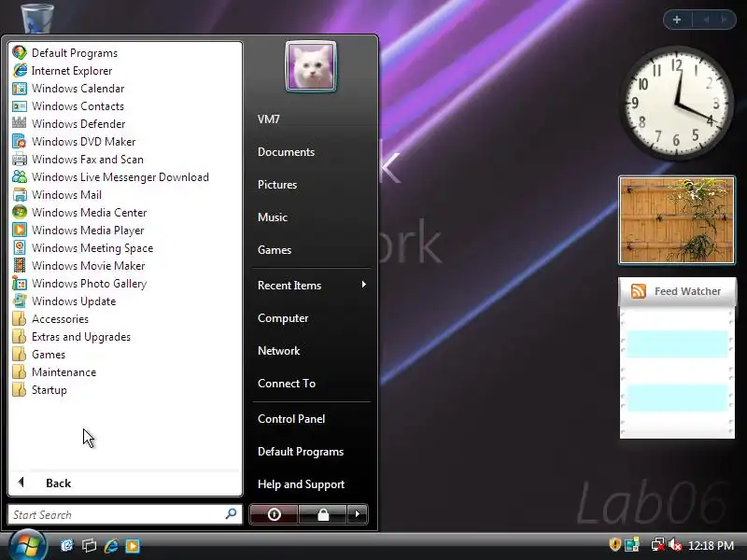Click the Feed Watcher gadget title
This screenshot has width=747, height=560.
click(x=687, y=291)
